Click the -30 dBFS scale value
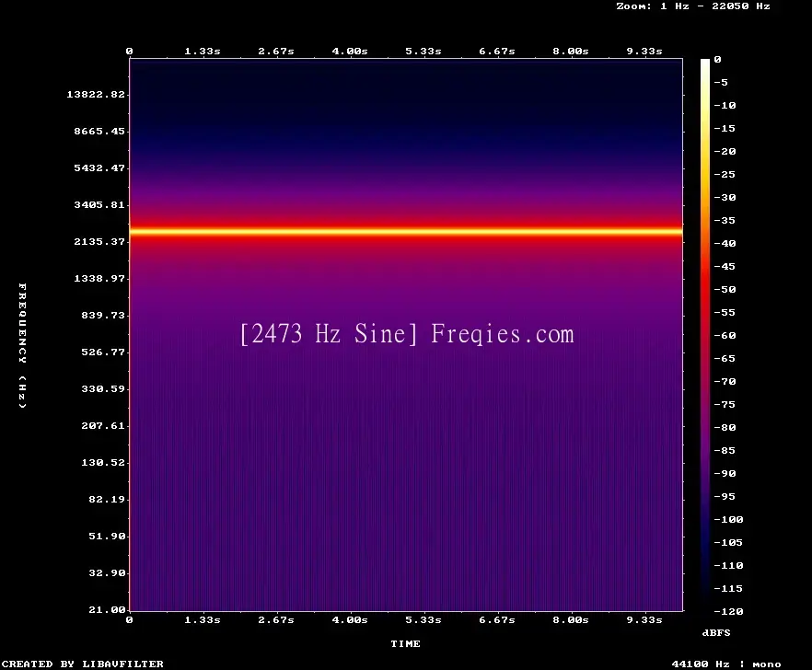Viewport: 812px width, 670px height. (725, 197)
